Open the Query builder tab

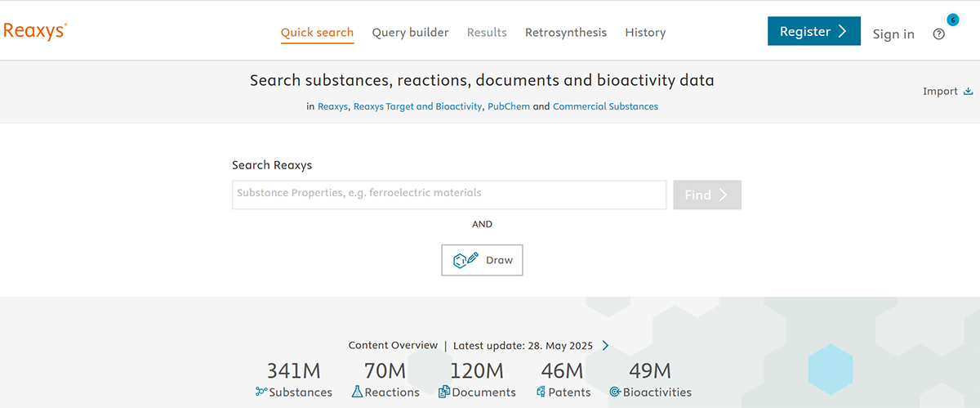[410, 33]
